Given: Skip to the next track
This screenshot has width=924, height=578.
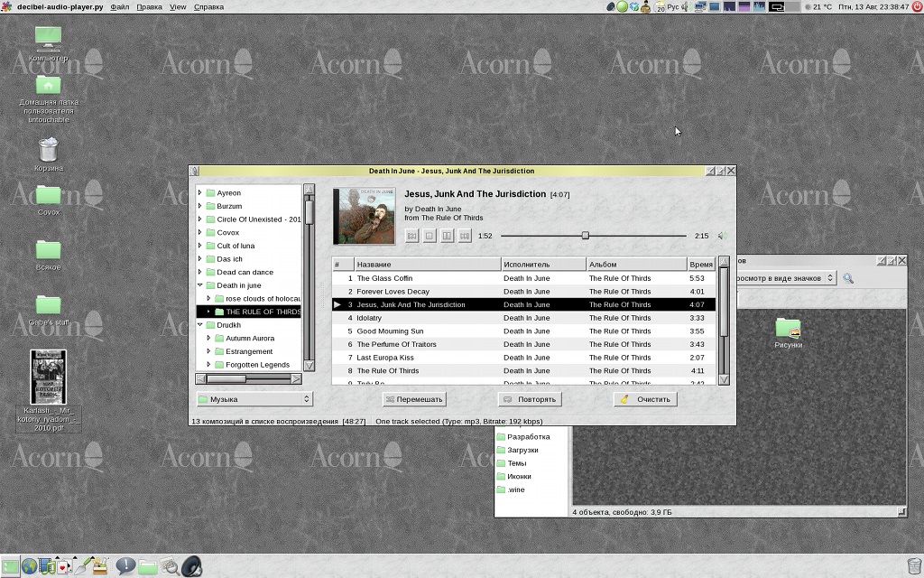Looking at the screenshot, I should click(x=465, y=236).
